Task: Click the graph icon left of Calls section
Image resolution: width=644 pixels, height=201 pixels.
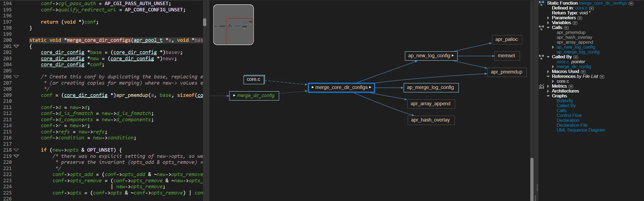Action: click(541, 28)
